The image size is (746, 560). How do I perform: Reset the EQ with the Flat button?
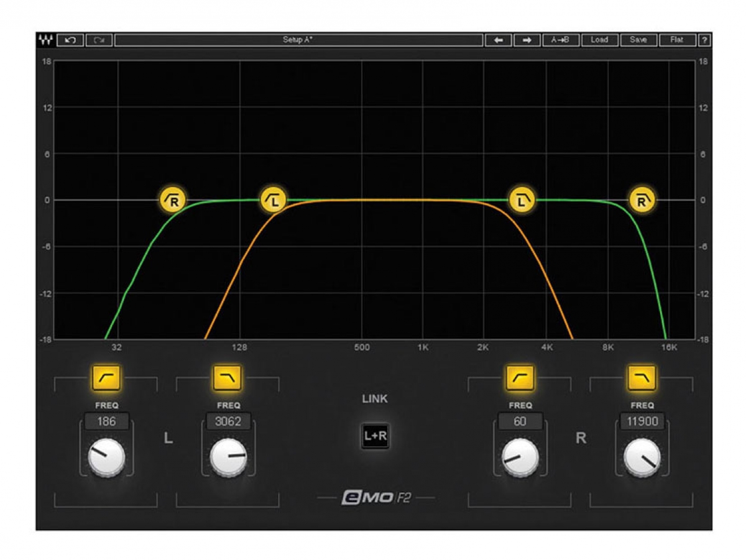point(677,40)
